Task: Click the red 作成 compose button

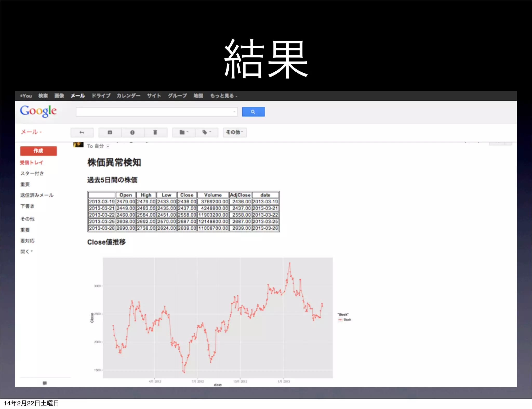Action: click(38, 151)
